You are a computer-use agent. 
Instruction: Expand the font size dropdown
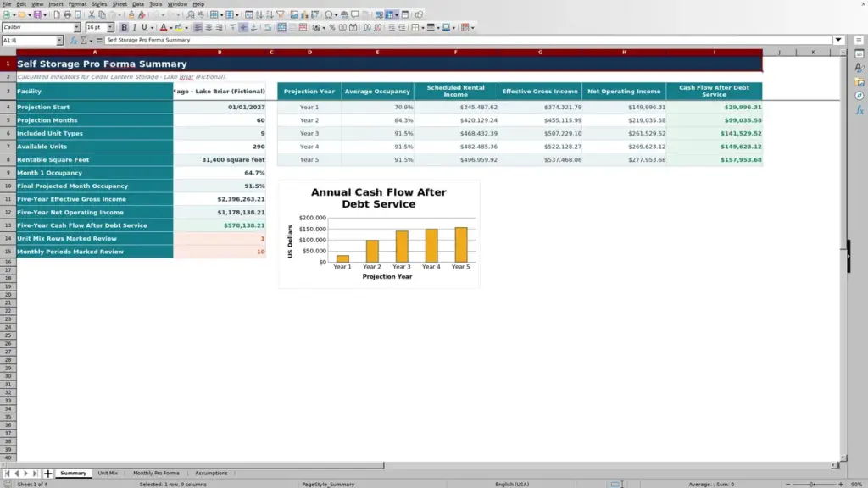click(x=110, y=28)
